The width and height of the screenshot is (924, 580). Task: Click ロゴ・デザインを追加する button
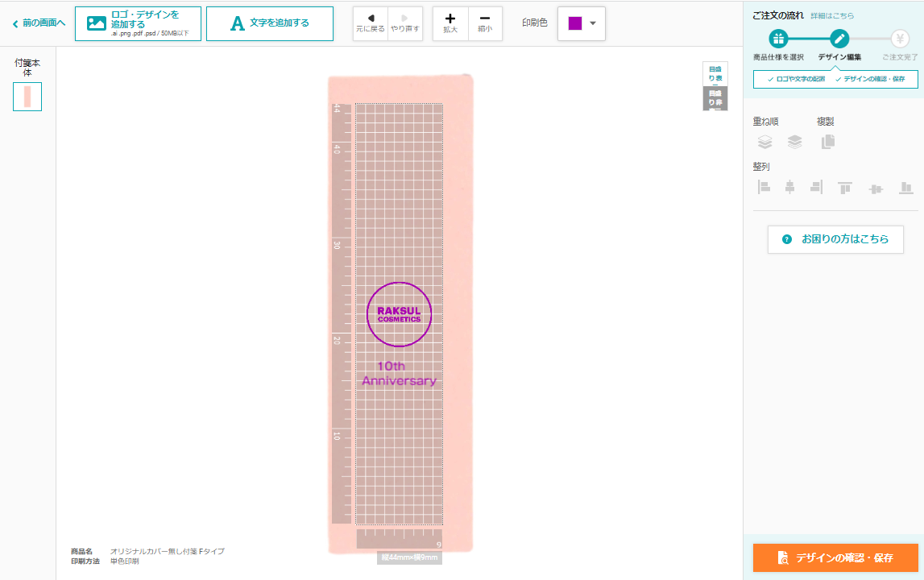tap(138, 23)
